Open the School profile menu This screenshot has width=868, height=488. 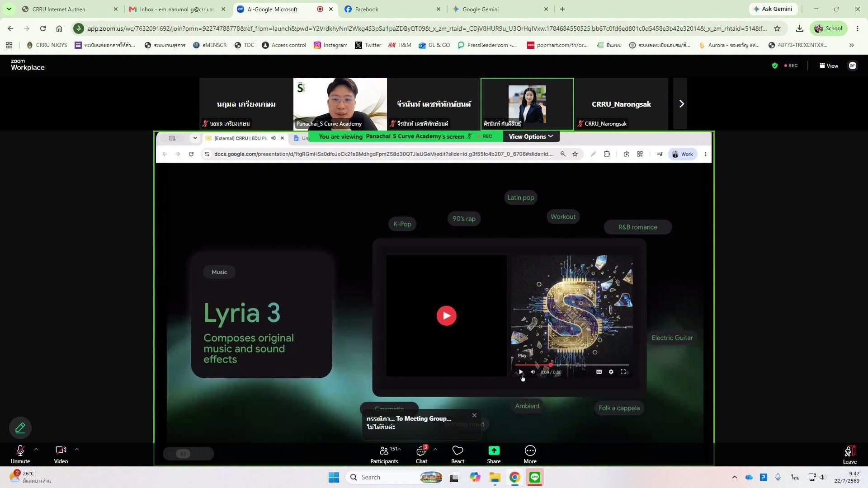[x=828, y=28]
